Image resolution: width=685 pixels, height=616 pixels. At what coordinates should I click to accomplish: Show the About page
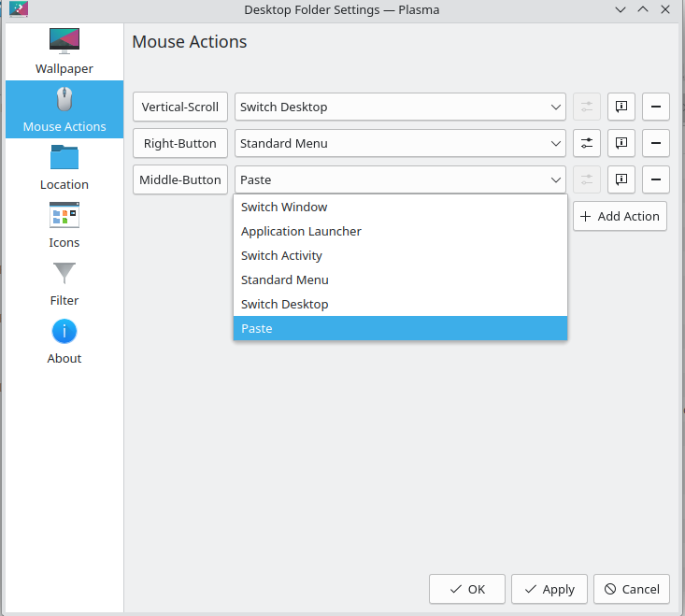click(x=64, y=341)
